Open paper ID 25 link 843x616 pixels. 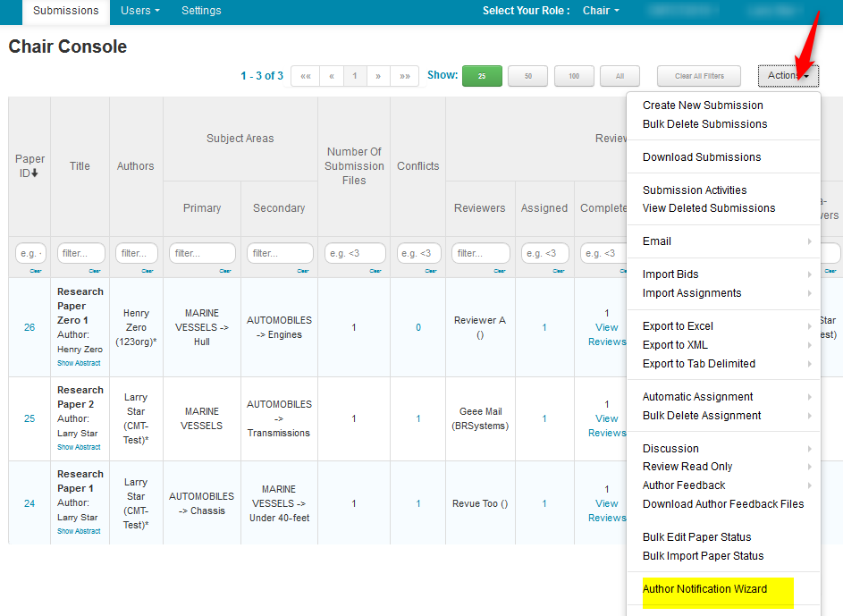point(30,418)
